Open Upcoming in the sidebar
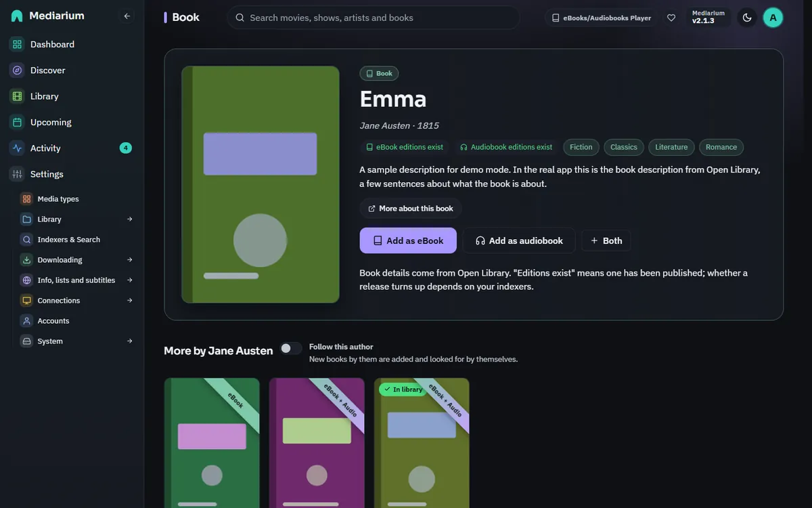Screen dimensions: 812x508 click(71, 122)
